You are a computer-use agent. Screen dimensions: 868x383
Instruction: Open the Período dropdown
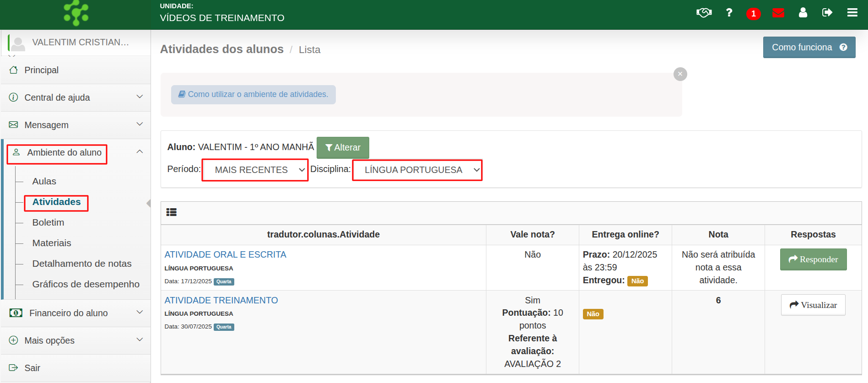[x=255, y=170]
